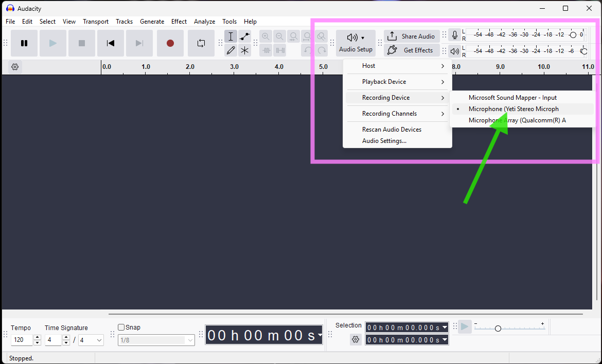Image resolution: width=602 pixels, height=364 pixels.
Task: Click the playback speed slider knob
Action: [x=498, y=329]
